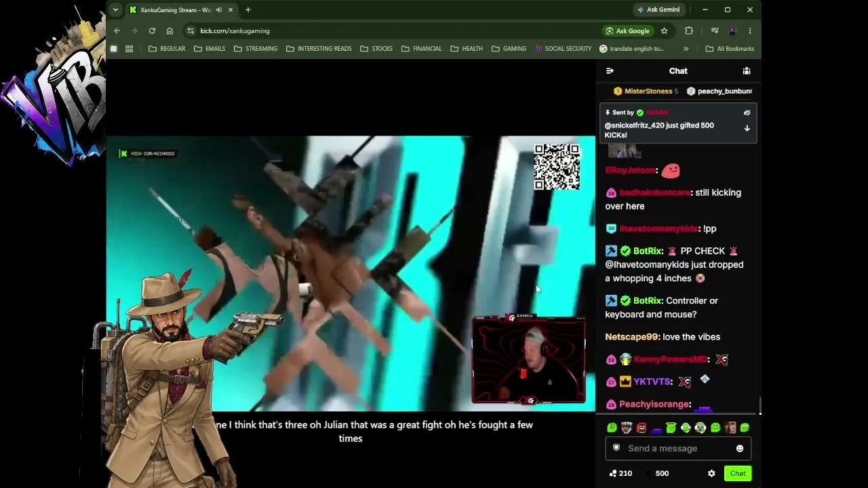Open a new browser tab
Image resolution: width=868 pixels, height=488 pixels.
point(248,9)
